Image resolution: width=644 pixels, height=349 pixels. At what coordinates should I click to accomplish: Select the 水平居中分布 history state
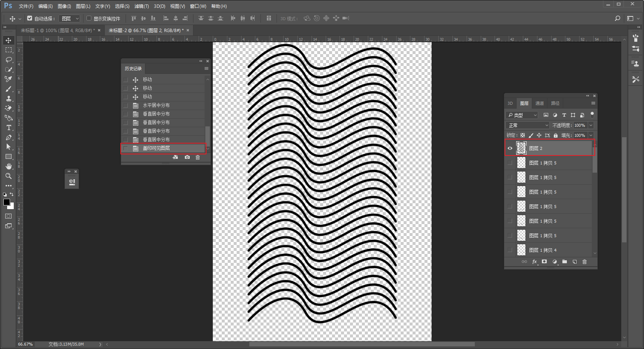[163, 106]
